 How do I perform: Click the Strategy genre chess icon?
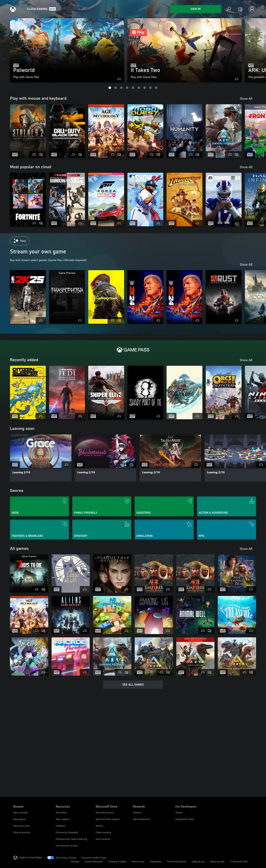tap(127, 524)
